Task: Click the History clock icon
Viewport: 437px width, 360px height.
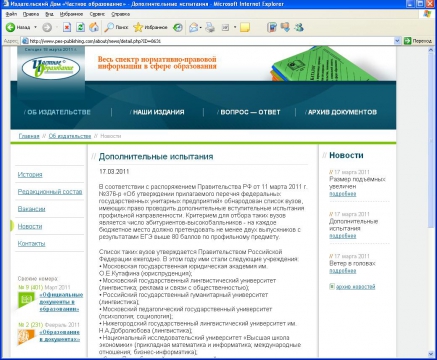Action: (x=178, y=27)
